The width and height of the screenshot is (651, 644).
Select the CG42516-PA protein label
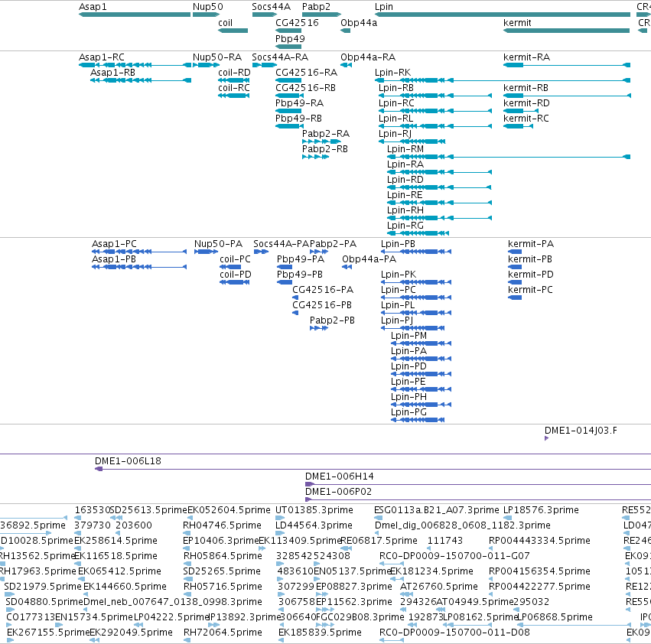click(x=323, y=290)
